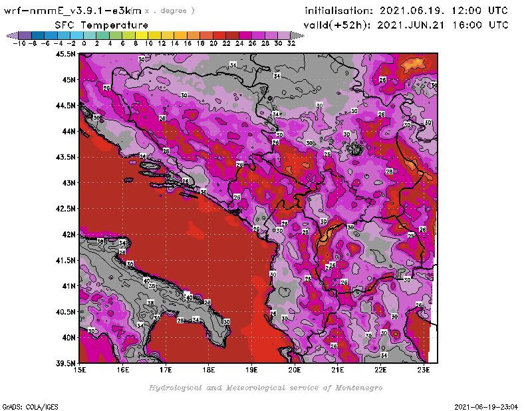
Task: Click the 45.5N latitude axis label
Action: click(65, 54)
